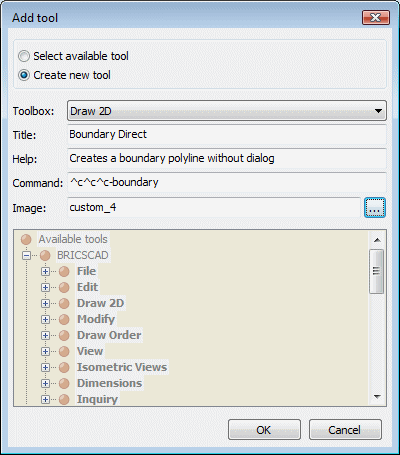Select the Inquiry tree item

click(x=97, y=399)
